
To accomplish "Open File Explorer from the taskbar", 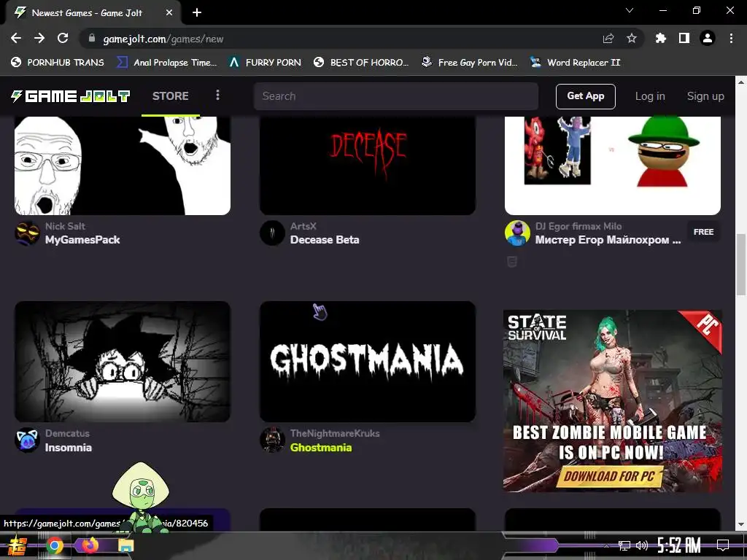I will click(x=125, y=545).
